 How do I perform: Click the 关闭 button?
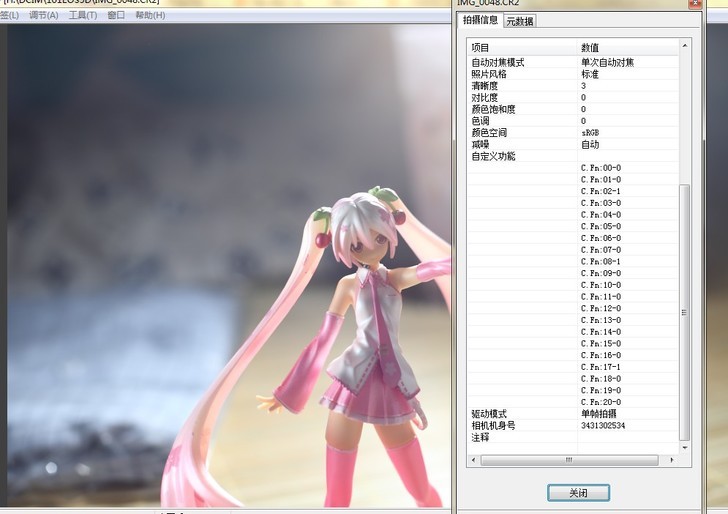578,493
